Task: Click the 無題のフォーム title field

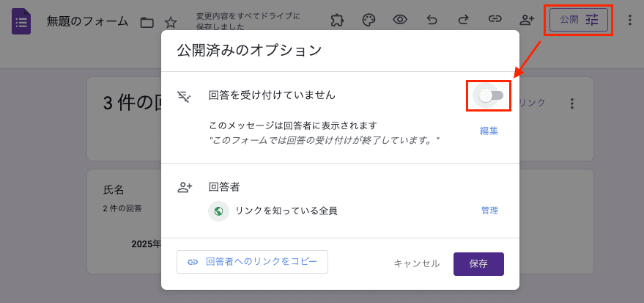Action: tap(87, 21)
